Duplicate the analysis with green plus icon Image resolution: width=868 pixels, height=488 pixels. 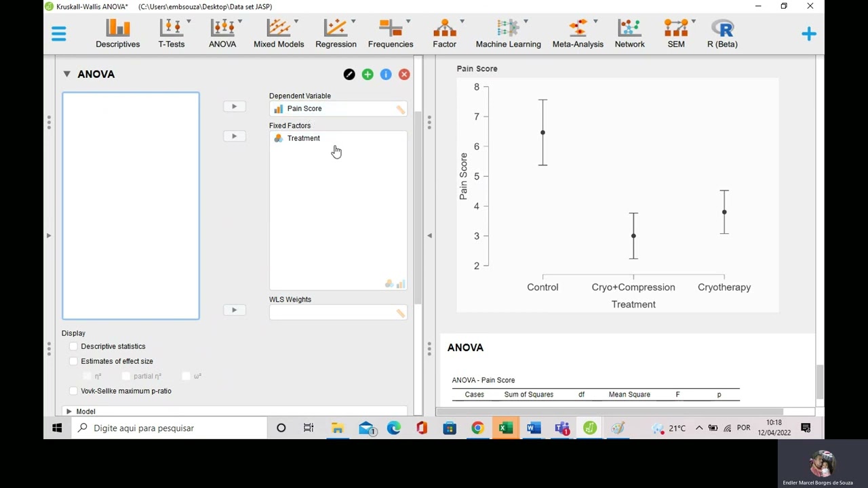coord(368,75)
